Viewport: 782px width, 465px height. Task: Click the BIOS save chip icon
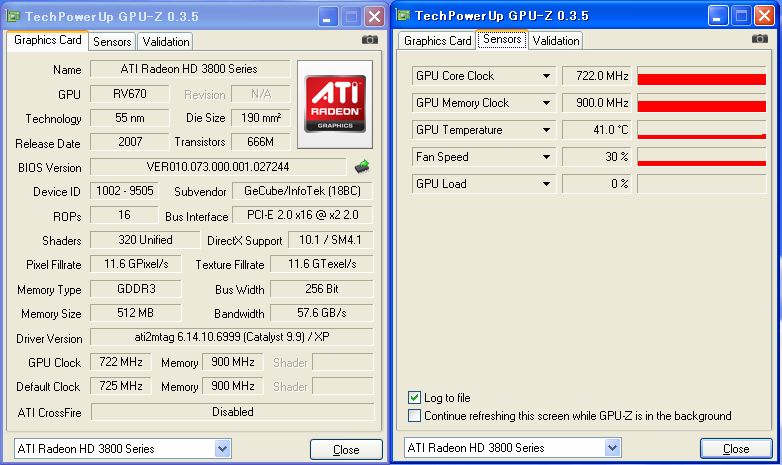[362, 167]
